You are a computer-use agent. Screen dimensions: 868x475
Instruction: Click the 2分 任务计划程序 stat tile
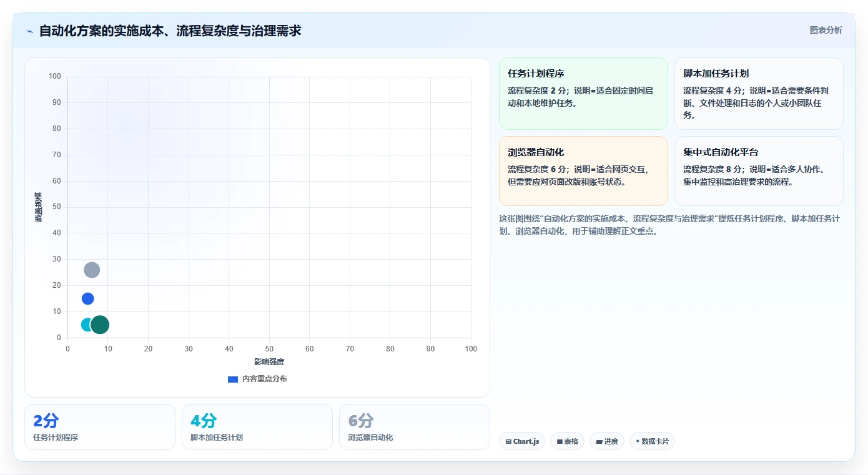(100, 427)
